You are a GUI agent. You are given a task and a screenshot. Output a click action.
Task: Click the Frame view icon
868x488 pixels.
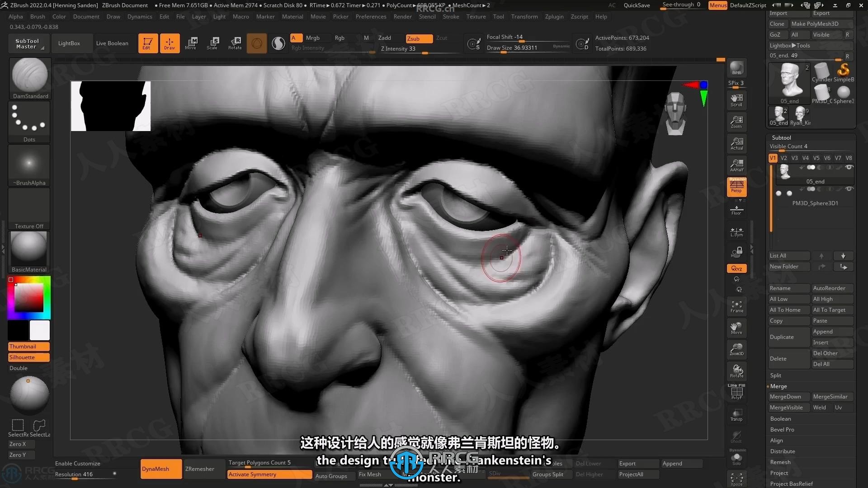[736, 307]
